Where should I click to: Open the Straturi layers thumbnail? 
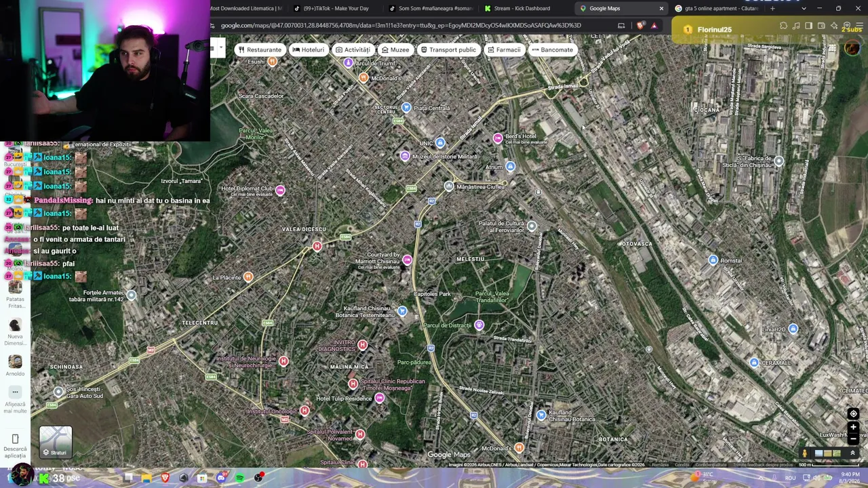56,442
